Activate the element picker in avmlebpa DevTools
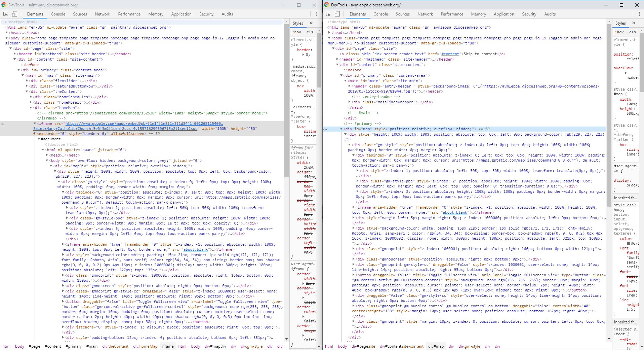The height and width of the screenshot is (350, 644). click(328, 14)
